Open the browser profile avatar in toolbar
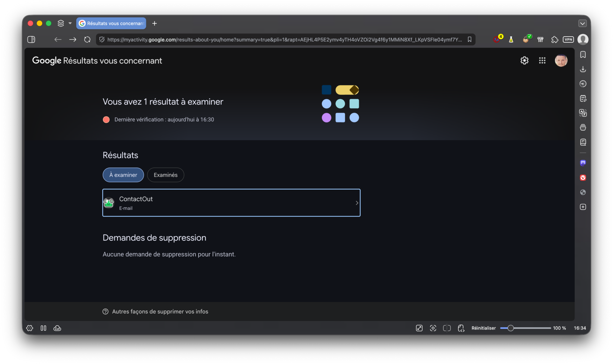Screen dimensions: 613x364 coord(583,40)
